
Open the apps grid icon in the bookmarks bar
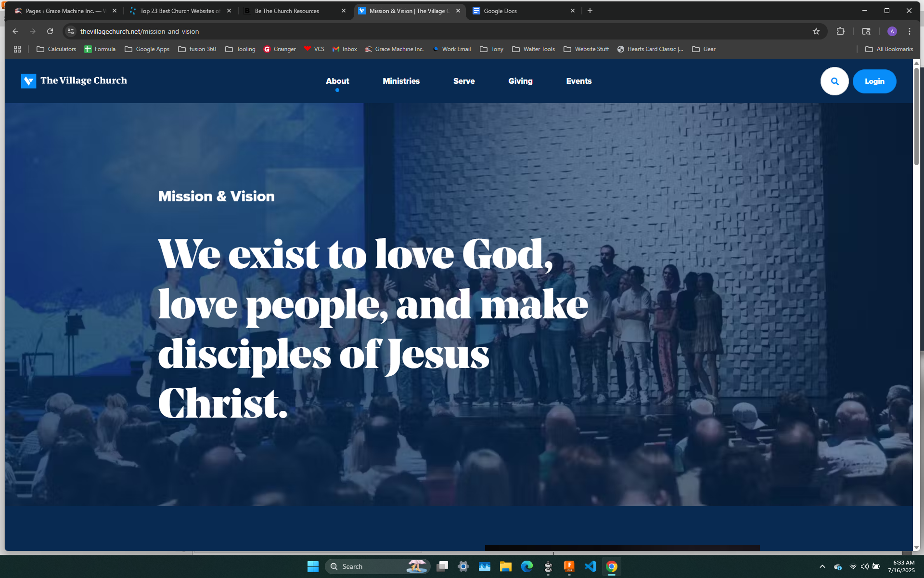17,49
